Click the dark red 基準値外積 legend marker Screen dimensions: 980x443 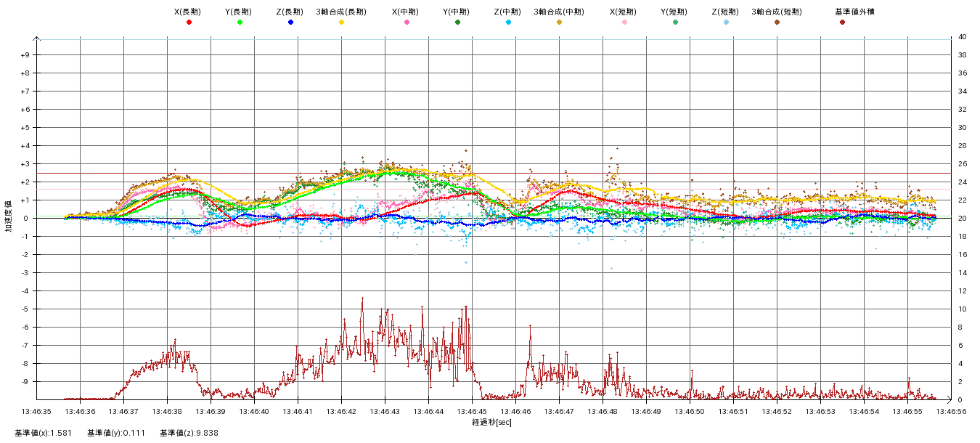point(842,23)
